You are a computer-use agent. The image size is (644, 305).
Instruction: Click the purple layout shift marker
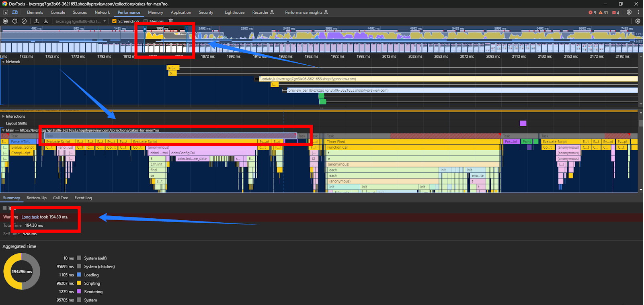523,123
